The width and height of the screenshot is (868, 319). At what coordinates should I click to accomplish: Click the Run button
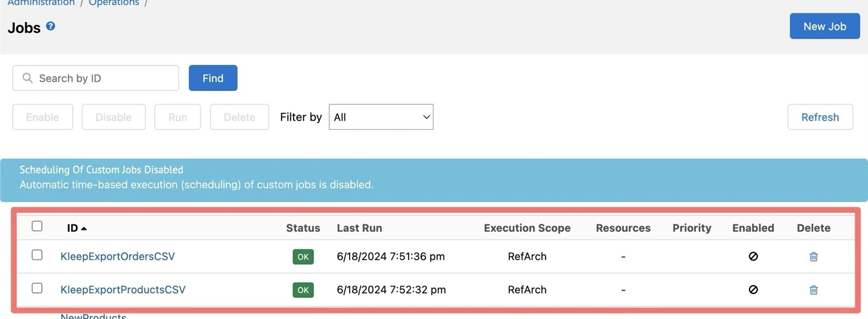pyautogui.click(x=178, y=117)
